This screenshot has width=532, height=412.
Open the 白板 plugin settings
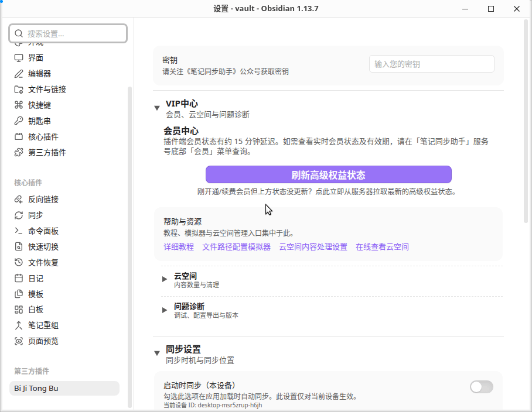pos(64,310)
